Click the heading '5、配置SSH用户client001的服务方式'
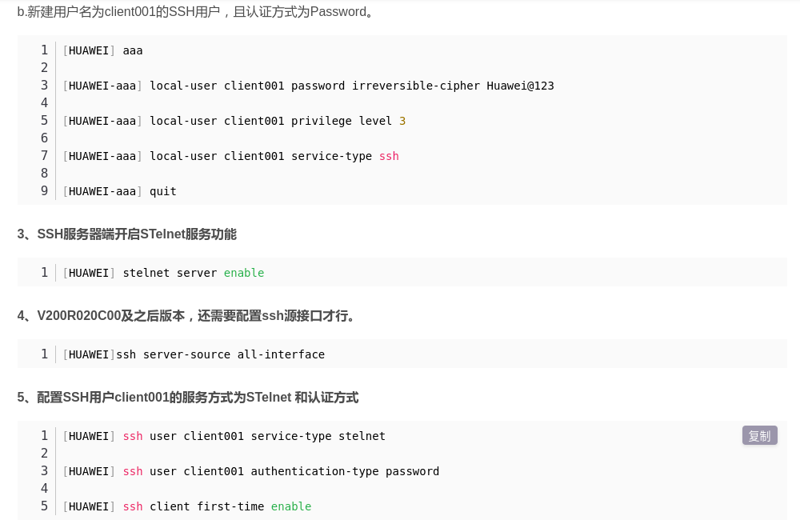Screen dimensions: 800x532 [x=188, y=398]
